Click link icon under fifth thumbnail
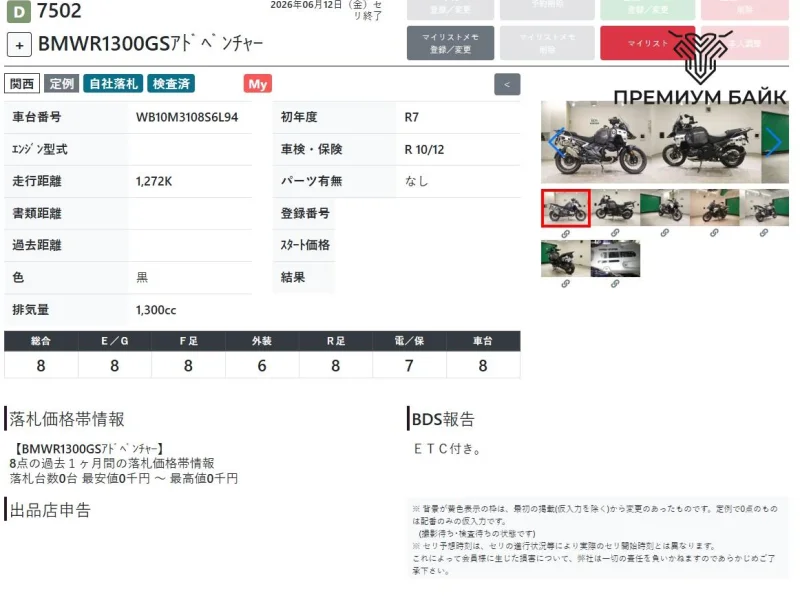This screenshot has height=600, width=800. pos(763,233)
